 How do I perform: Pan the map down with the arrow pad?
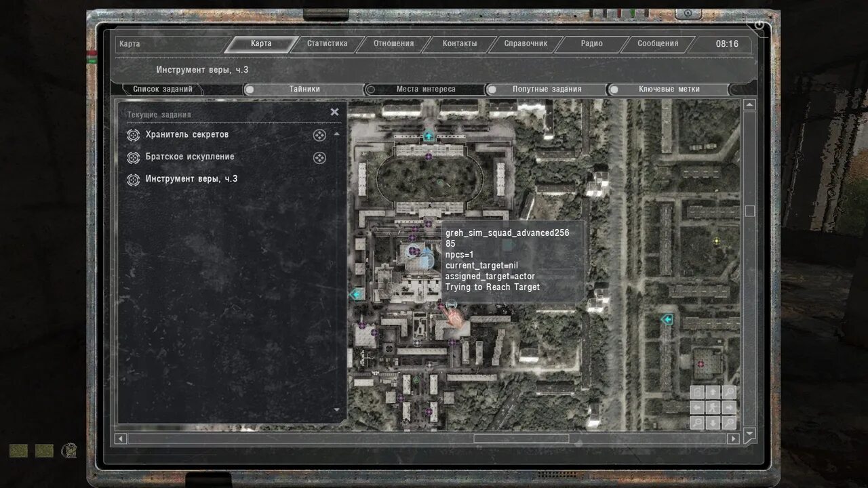point(713,423)
